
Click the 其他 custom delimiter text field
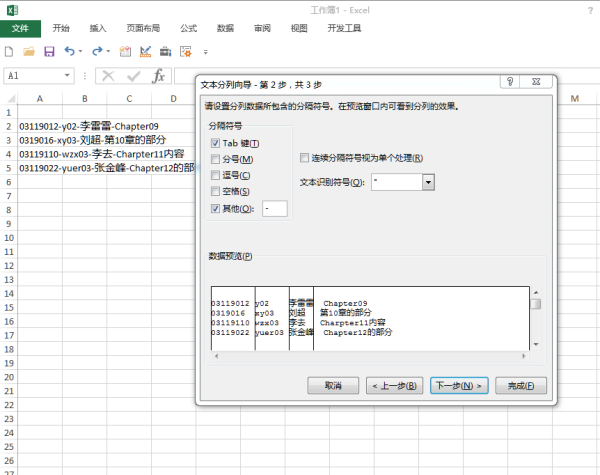click(x=274, y=208)
